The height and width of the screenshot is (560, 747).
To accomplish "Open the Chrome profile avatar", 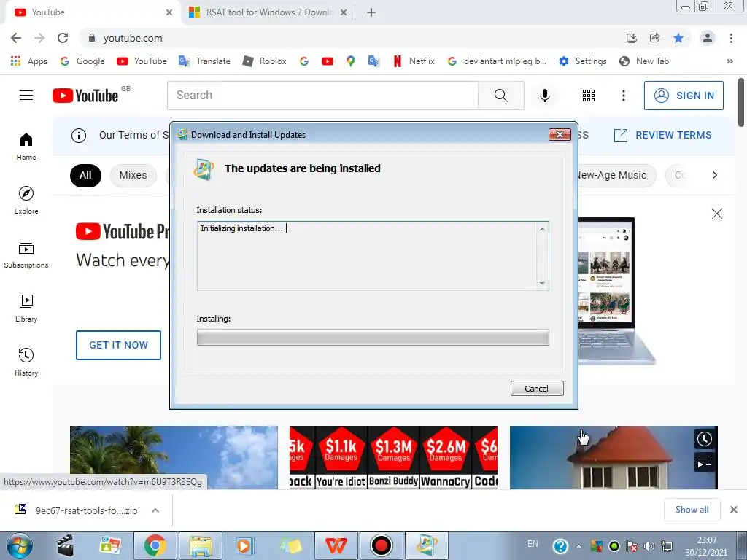I will [x=708, y=38].
